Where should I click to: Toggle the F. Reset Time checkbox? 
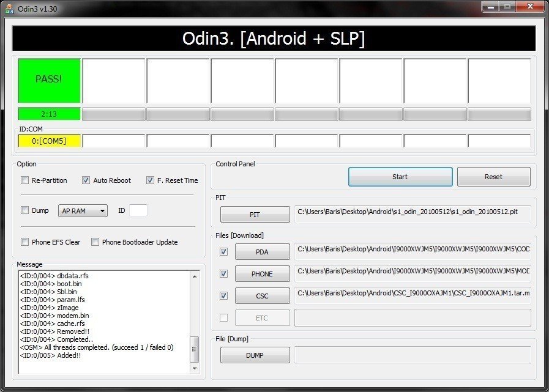coord(150,180)
